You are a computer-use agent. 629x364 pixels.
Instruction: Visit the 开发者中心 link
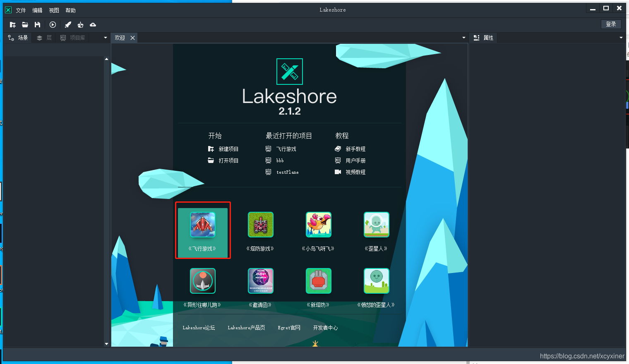(x=325, y=328)
